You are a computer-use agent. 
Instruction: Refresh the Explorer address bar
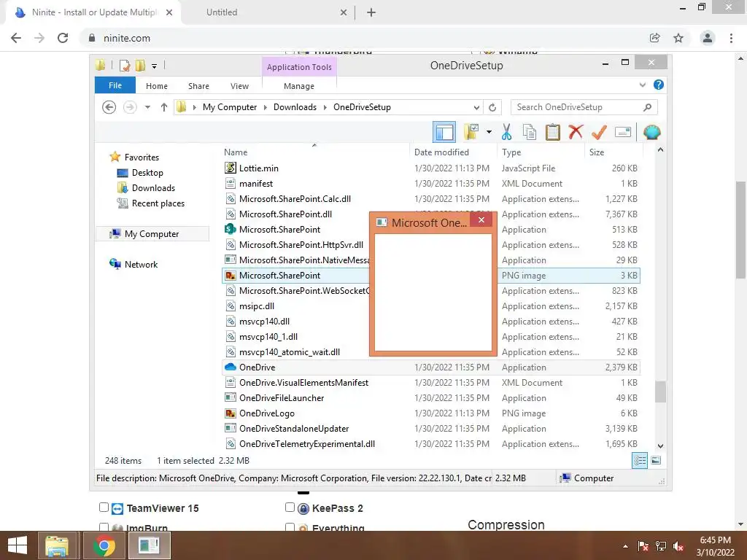pyautogui.click(x=492, y=107)
